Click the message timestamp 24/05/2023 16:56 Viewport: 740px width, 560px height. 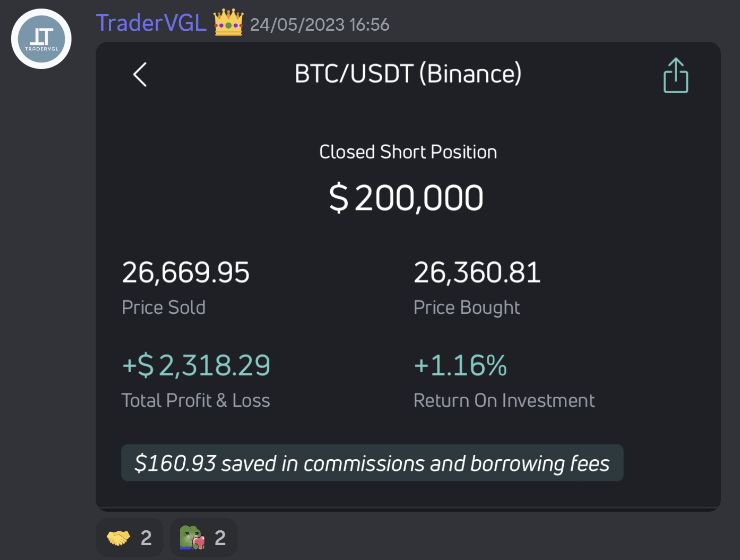click(x=320, y=25)
